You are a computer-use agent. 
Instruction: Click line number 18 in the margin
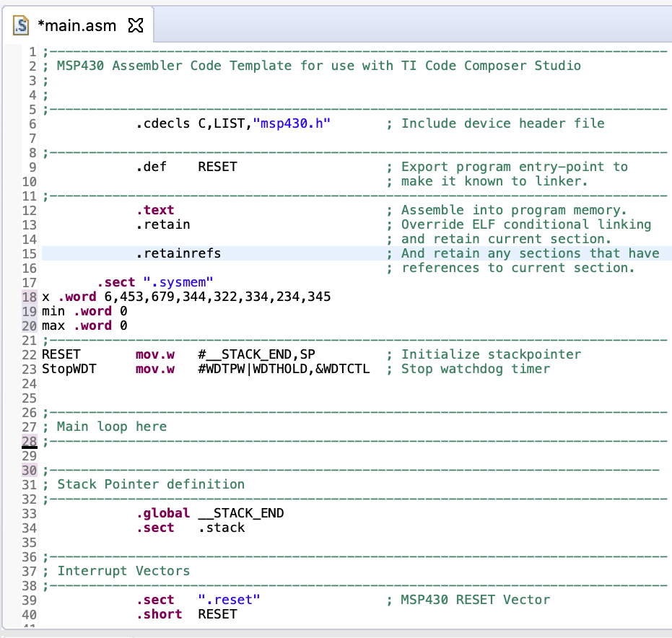[x=28, y=297]
